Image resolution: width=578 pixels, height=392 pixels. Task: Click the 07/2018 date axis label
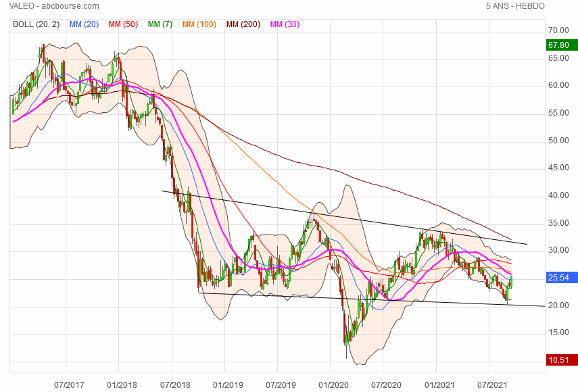pyautogui.click(x=175, y=385)
